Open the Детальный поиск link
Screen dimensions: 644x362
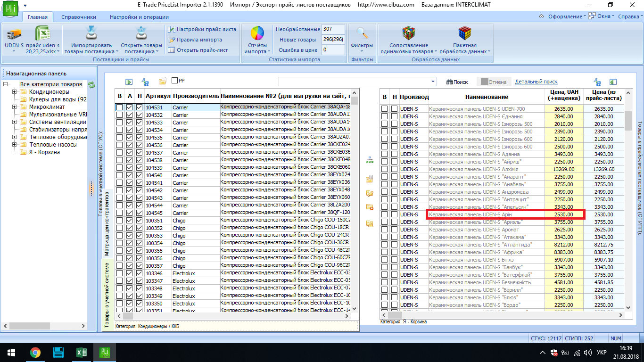537,82
